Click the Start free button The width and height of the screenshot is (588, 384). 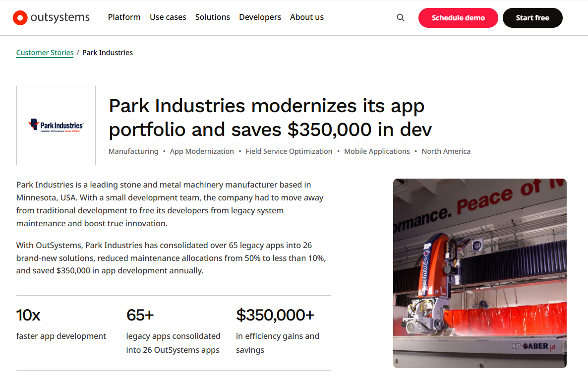(x=532, y=18)
